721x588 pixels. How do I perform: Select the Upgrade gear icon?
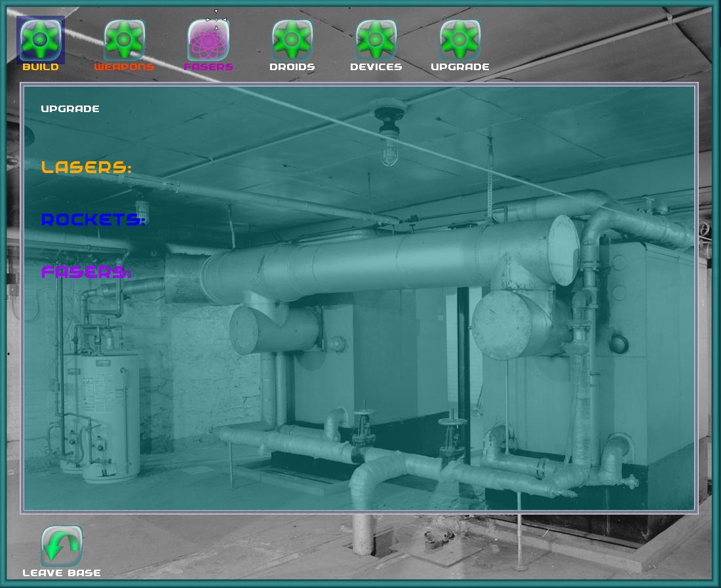pos(460,39)
